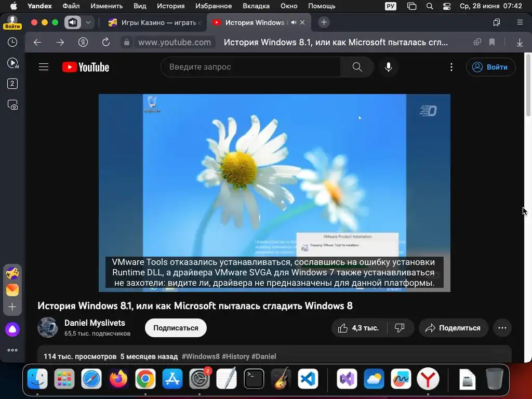Launch Visual Studio Code from Dock
The height and width of the screenshot is (399, 532).
click(x=308, y=379)
